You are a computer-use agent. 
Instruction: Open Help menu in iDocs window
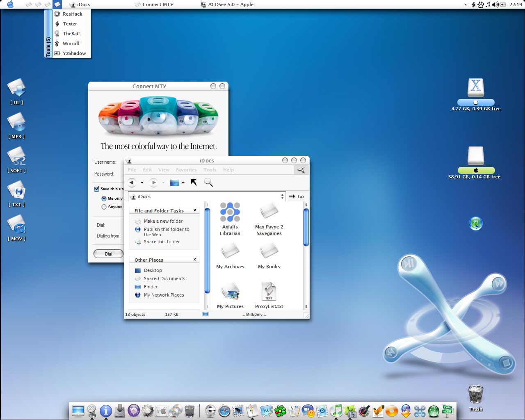(x=228, y=170)
